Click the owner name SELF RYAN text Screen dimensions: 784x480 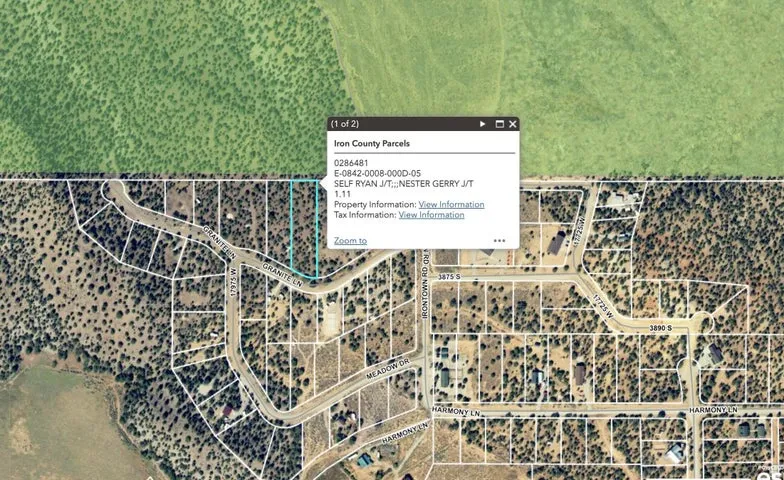pos(356,184)
